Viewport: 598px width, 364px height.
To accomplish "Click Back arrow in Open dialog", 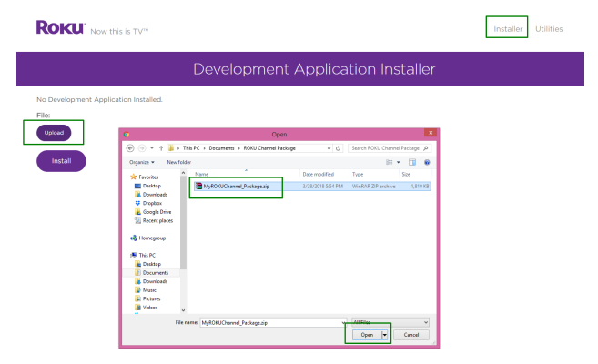I will 130,148.
